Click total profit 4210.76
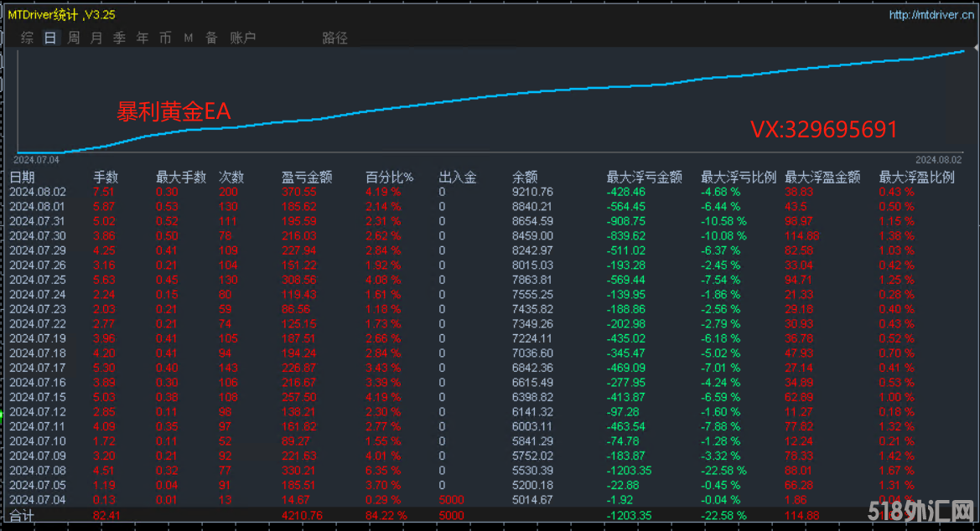Screen dimensions: 980x531 click(302, 516)
